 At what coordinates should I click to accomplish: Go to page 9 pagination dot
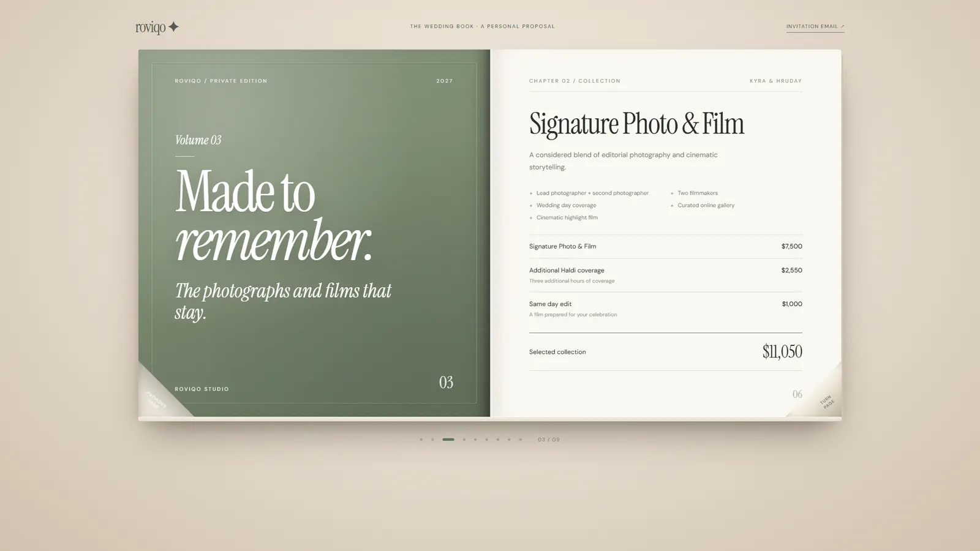(520, 440)
